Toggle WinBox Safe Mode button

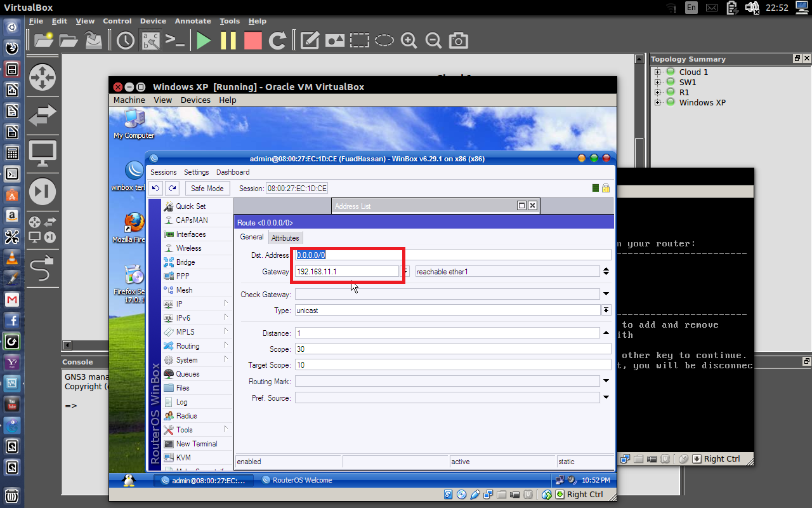pyautogui.click(x=207, y=188)
